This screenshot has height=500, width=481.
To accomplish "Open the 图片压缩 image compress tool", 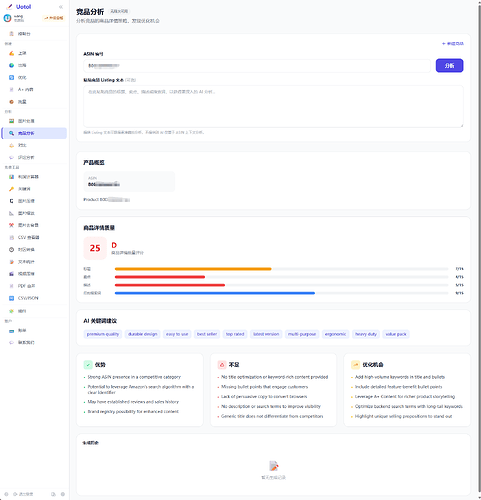I will (34, 201).
